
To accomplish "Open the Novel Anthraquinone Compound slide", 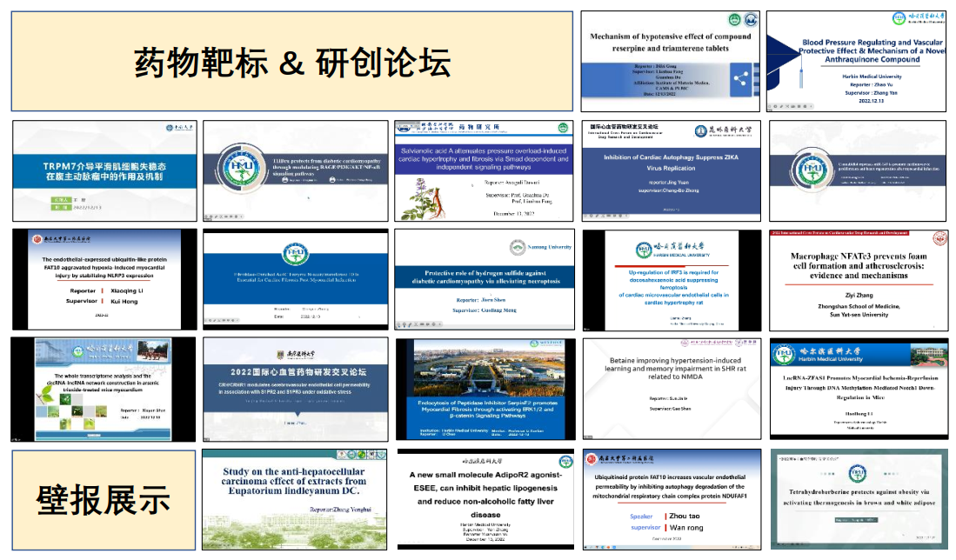I will pyautogui.click(x=855, y=61).
